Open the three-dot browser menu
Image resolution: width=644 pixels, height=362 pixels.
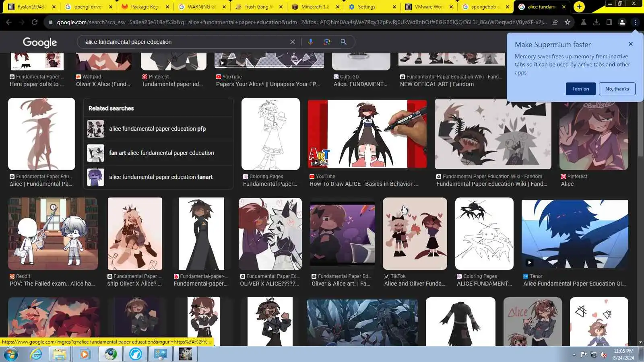pos(635,22)
